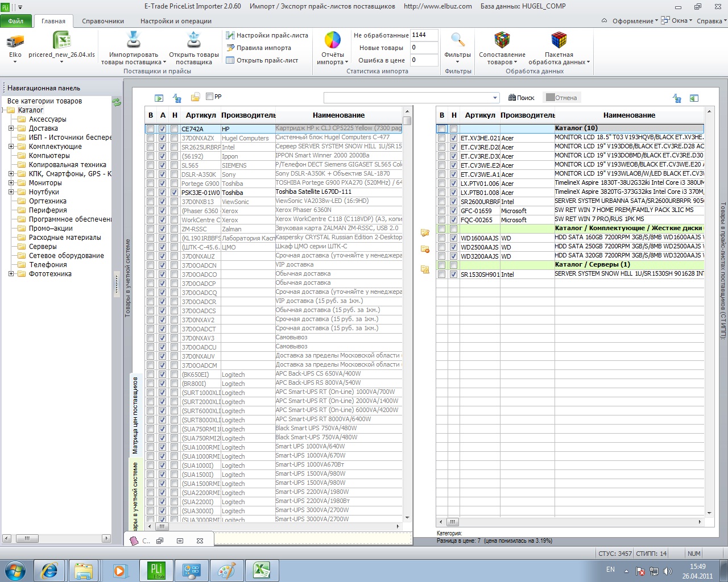Click the folder icon in left grid toolbar
The width and height of the screenshot is (728, 582).
195,98
